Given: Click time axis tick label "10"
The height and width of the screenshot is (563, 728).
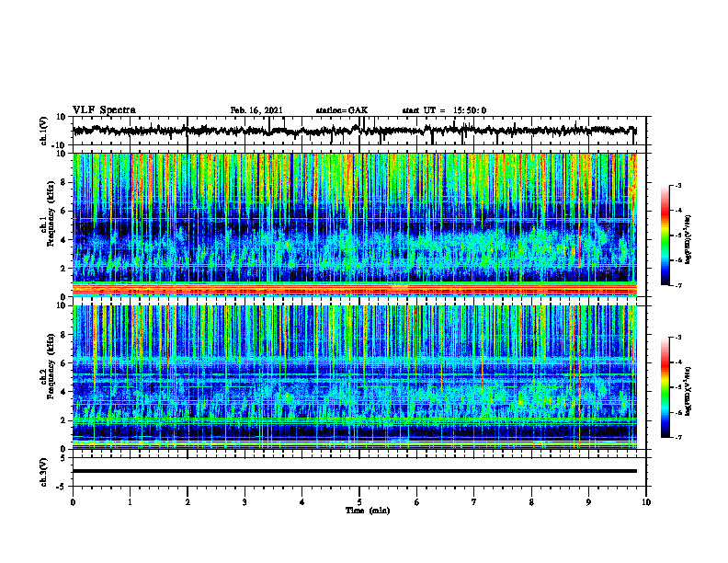Looking at the screenshot, I should (646, 502).
